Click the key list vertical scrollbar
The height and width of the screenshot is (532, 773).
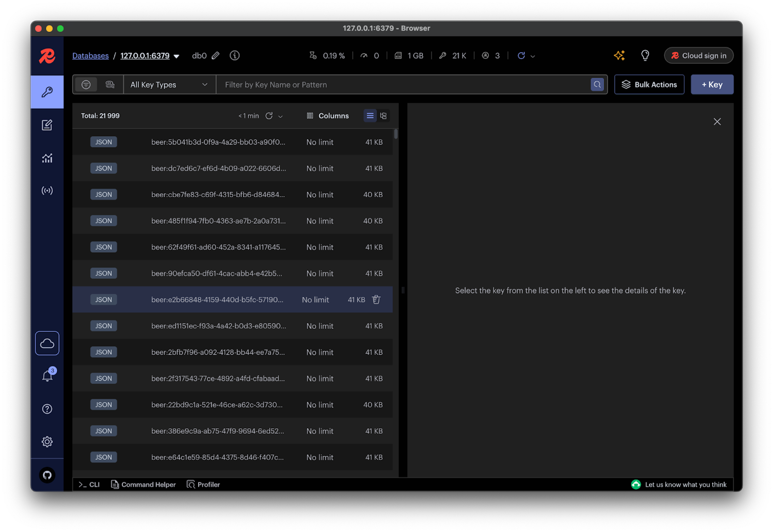click(x=396, y=134)
